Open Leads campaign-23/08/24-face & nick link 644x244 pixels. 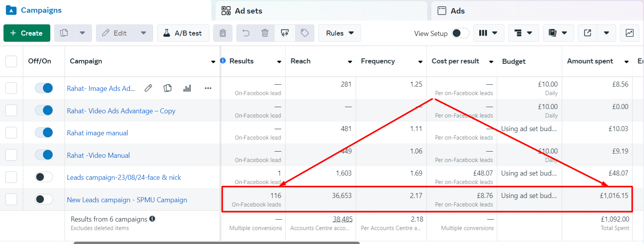tap(124, 177)
